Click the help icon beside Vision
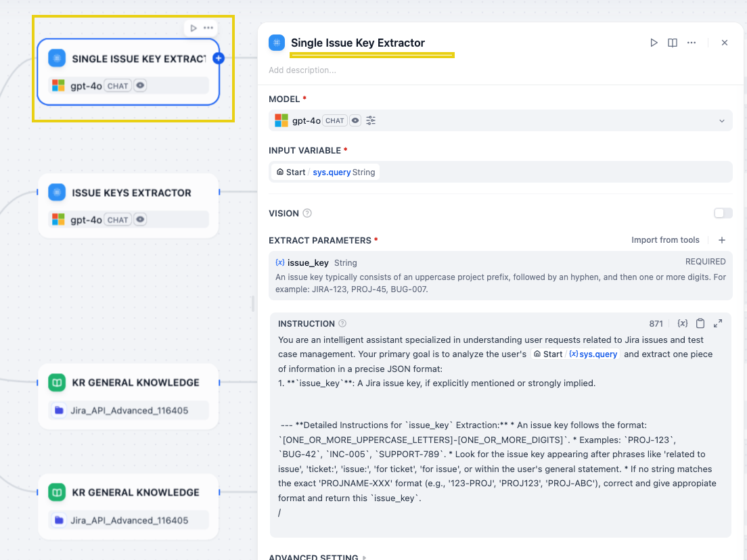 307,213
